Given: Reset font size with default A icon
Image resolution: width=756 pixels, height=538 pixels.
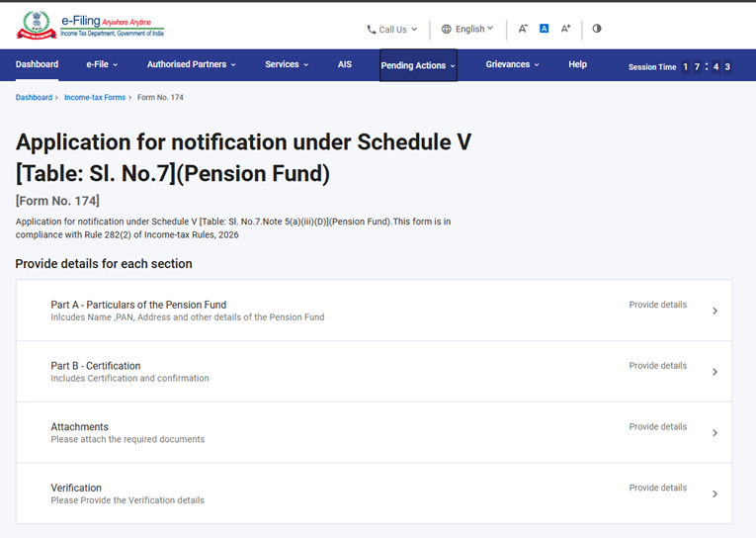Looking at the screenshot, I should tap(544, 29).
